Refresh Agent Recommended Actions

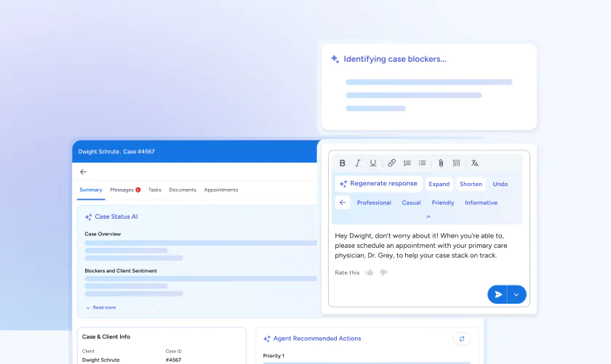(x=462, y=339)
